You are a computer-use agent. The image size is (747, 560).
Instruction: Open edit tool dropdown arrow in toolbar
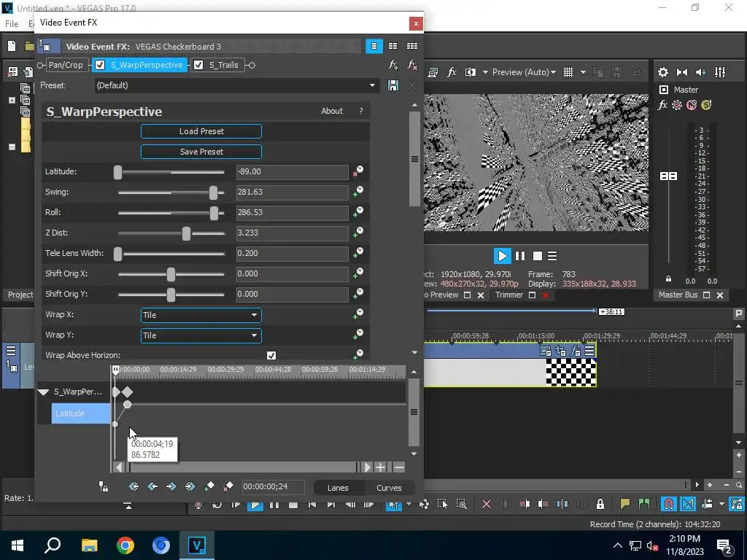click(409, 504)
